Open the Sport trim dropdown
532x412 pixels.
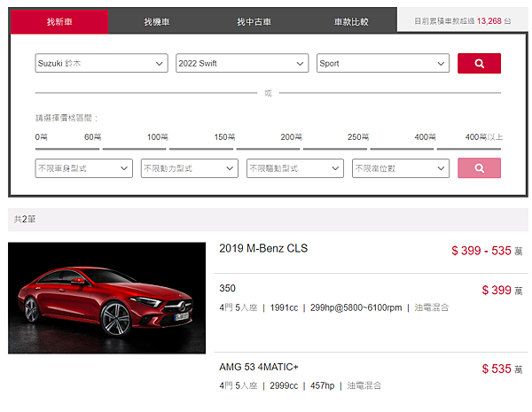tap(383, 63)
